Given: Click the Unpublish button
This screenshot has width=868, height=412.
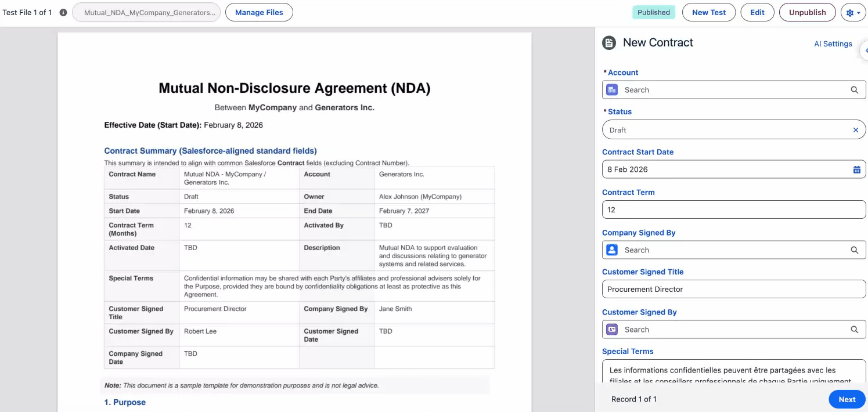Looking at the screenshot, I should coord(807,12).
